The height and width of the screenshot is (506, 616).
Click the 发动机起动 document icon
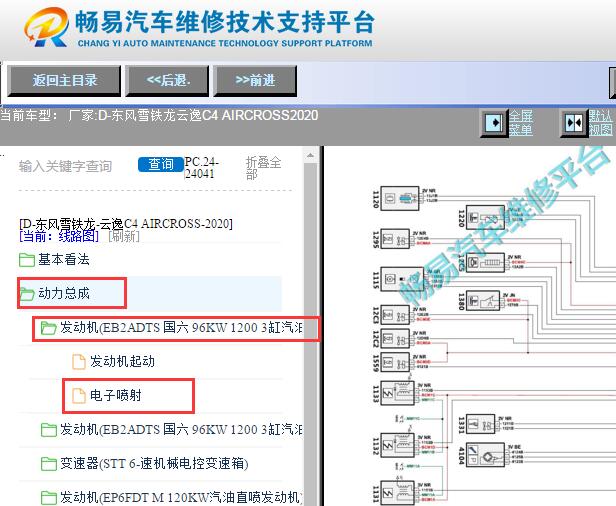[x=79, y=361]
